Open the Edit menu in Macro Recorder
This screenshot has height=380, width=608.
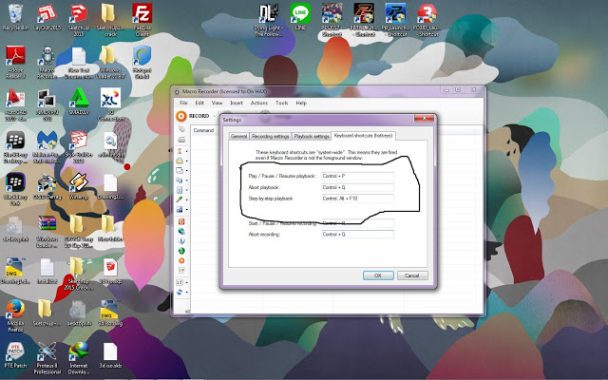click(199, 103)
